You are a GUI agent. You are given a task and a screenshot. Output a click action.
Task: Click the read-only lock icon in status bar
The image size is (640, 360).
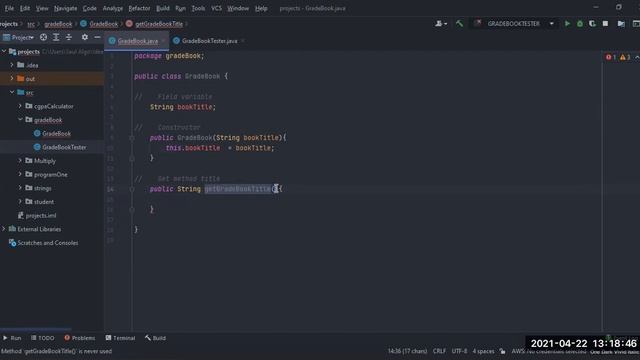click(502, 351)
